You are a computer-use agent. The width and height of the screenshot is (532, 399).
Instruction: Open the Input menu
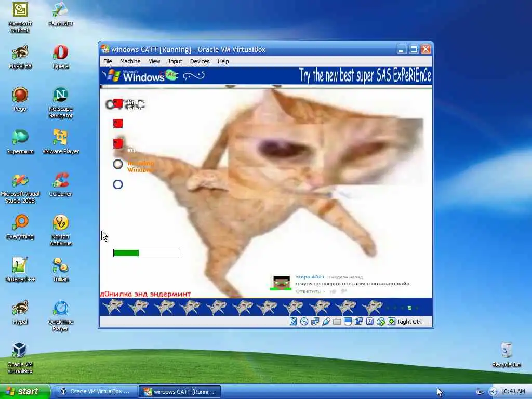click(x=175, y=61)
